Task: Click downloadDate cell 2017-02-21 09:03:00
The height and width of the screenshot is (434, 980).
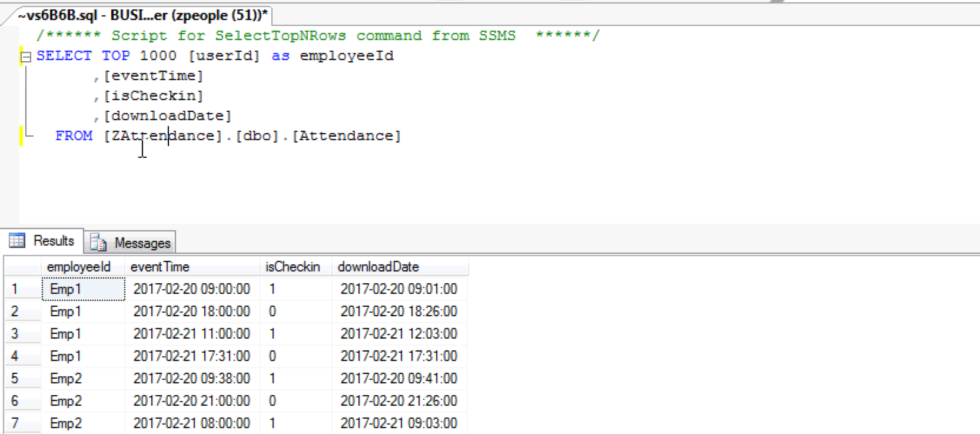Action: [400, 423]
